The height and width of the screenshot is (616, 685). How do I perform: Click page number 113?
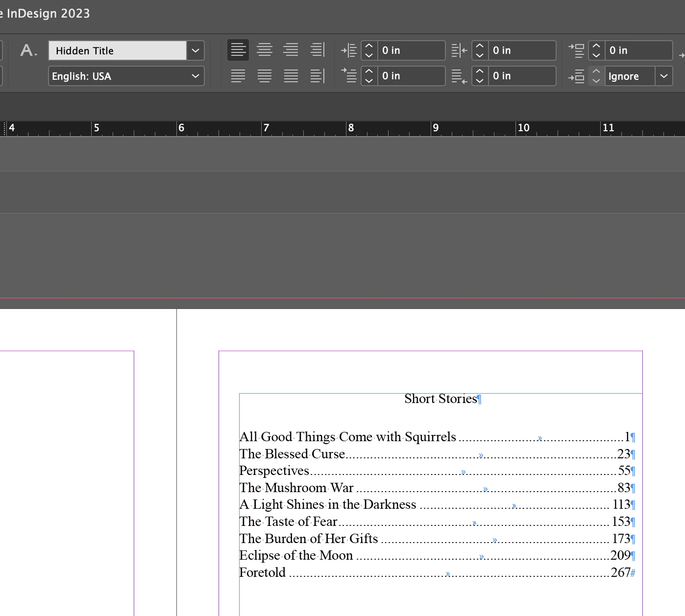coord(621,504)
